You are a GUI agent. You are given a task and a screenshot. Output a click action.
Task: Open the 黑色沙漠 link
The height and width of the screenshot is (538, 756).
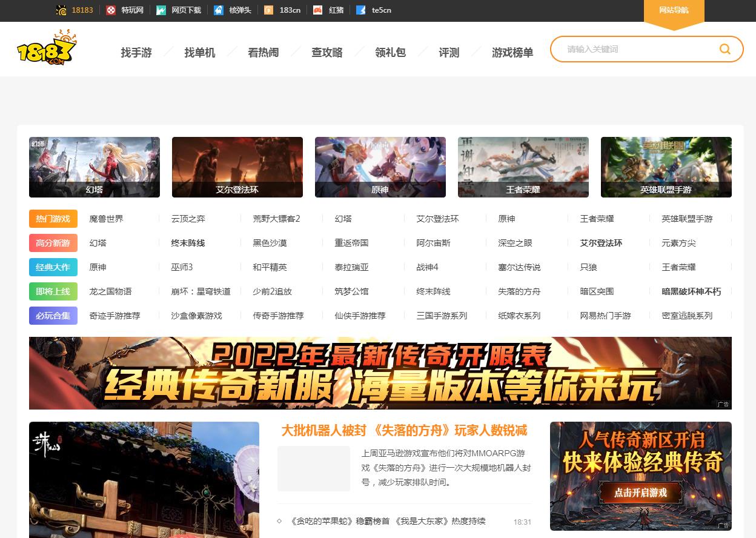pos(270,243)
